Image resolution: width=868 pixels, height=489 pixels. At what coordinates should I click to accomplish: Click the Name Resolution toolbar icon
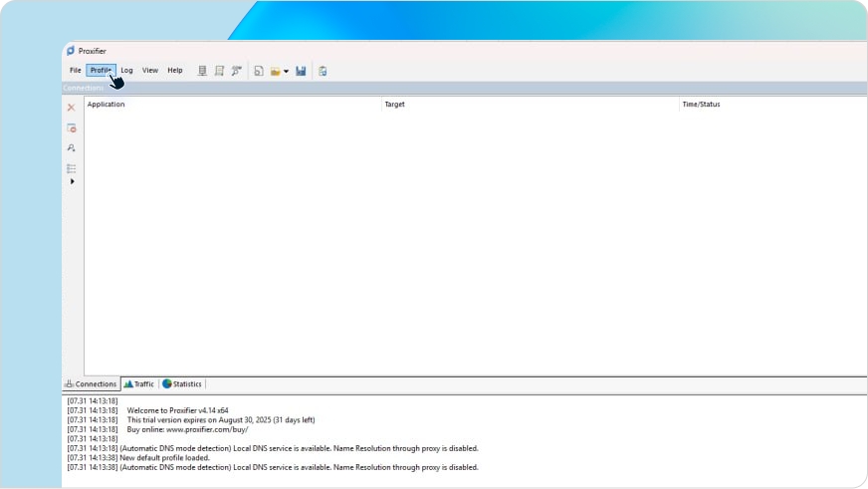tap(236, 71)
